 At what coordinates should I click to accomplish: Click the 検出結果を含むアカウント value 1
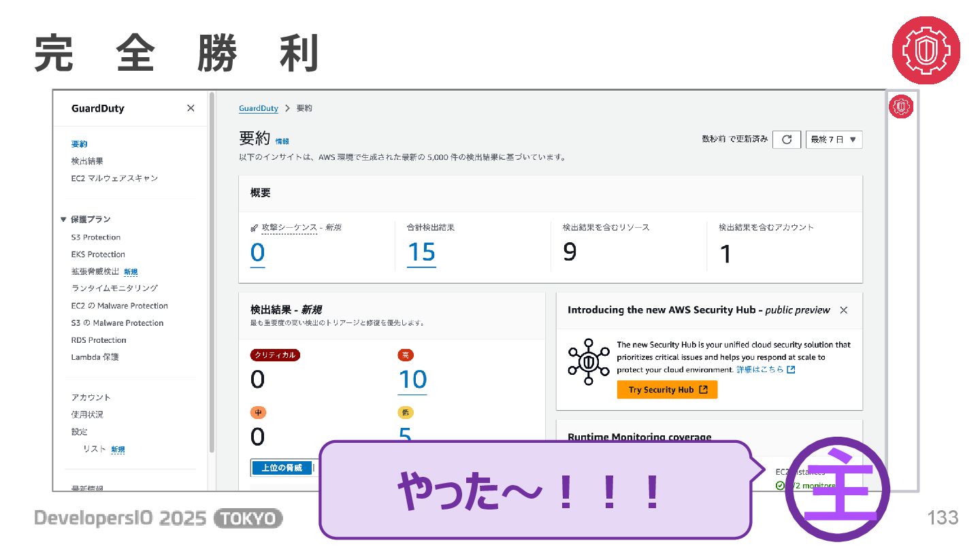point(725,254)
